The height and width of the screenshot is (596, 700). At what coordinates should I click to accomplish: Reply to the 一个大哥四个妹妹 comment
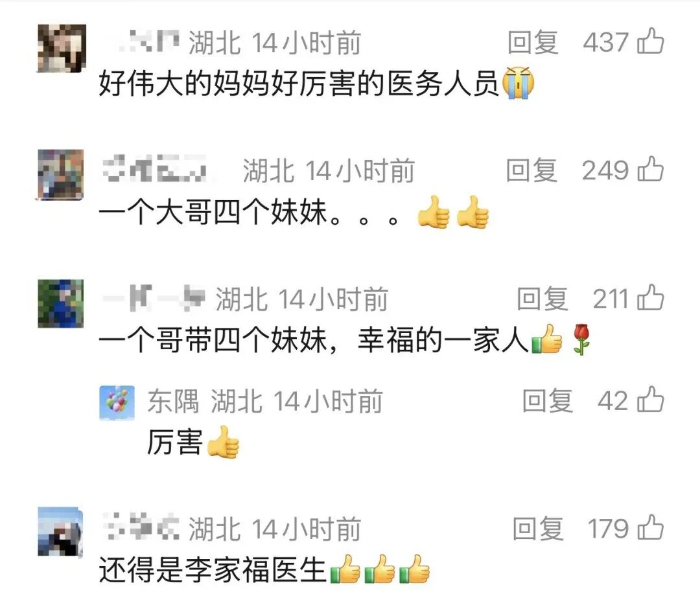point(531,170)
